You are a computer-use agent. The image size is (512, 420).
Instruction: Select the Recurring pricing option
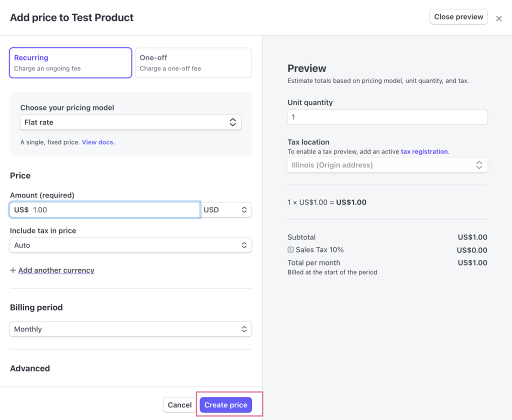pos(70,62)
